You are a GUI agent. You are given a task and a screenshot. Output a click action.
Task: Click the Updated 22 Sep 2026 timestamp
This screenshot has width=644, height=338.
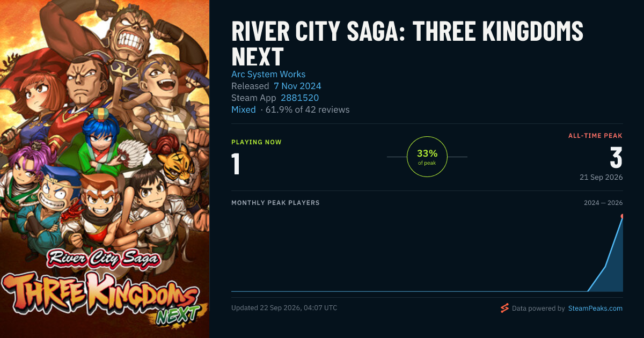pyautogui.click(x=284, y=308)
